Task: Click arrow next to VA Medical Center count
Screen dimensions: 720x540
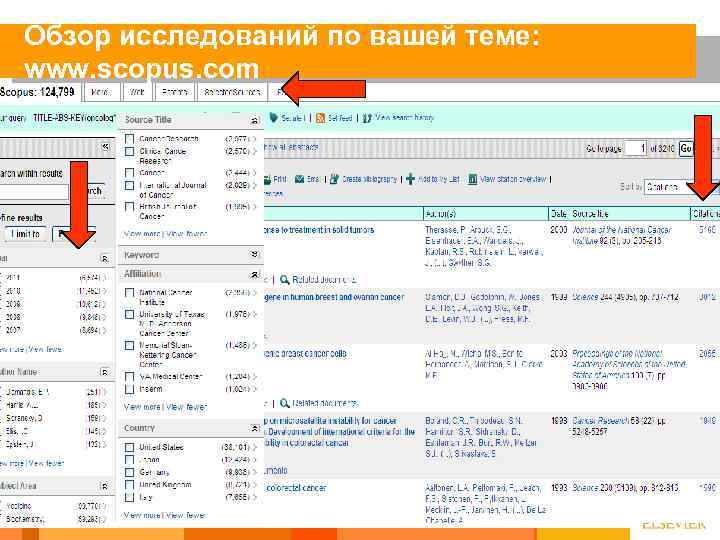Action: (x=254, y=377)
